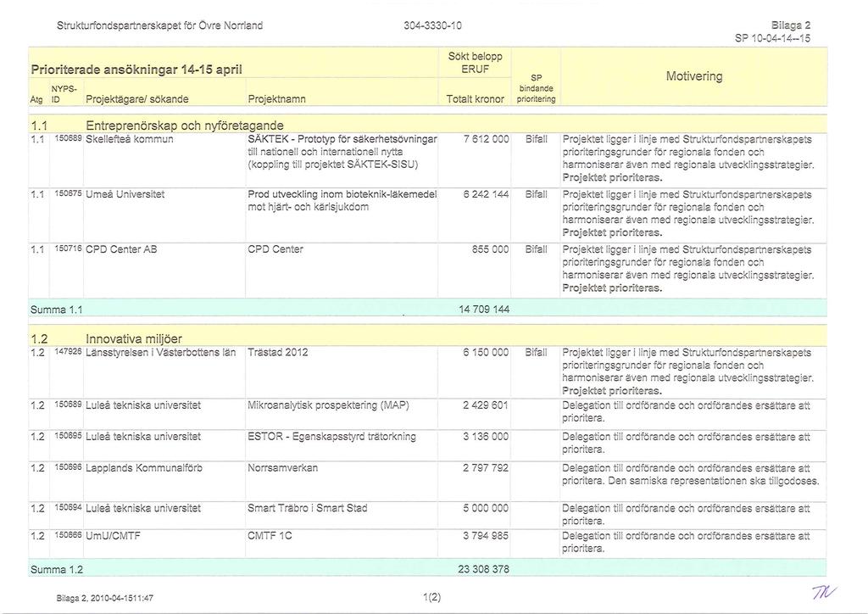Click NYPS-ID '150666'
The image size is (868, 614).
68,535
